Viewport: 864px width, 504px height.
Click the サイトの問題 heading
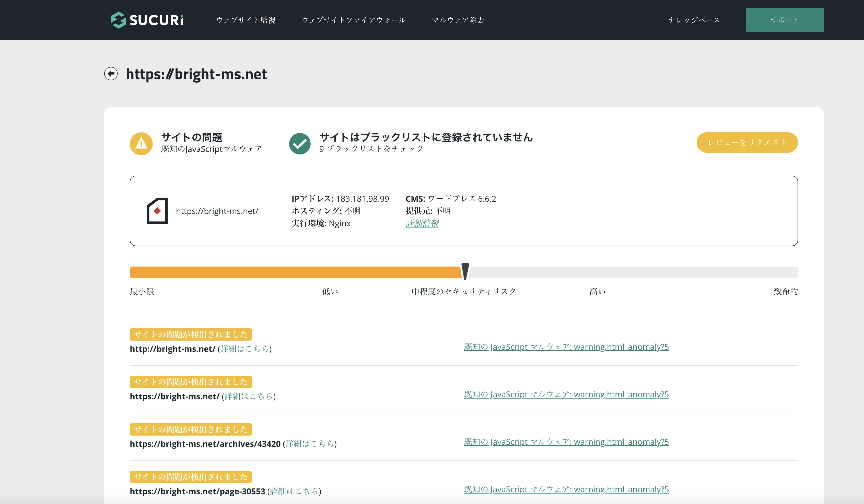191,137
